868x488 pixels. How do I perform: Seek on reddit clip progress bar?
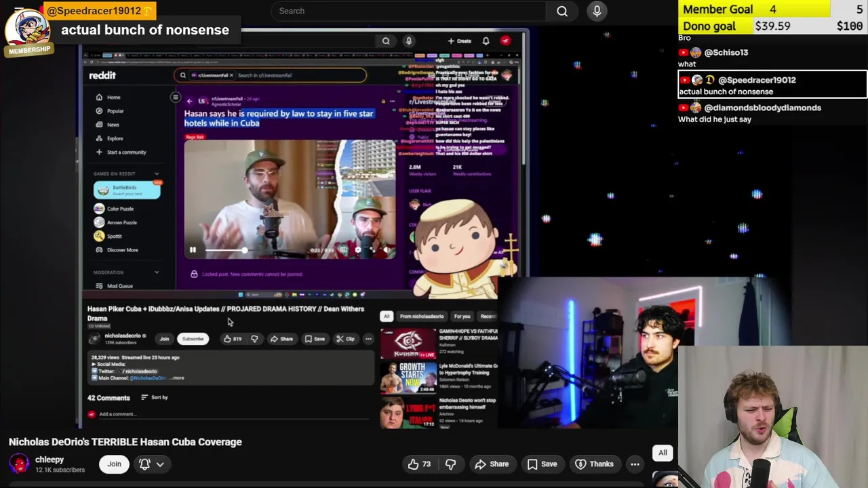[x=256, y=250]
